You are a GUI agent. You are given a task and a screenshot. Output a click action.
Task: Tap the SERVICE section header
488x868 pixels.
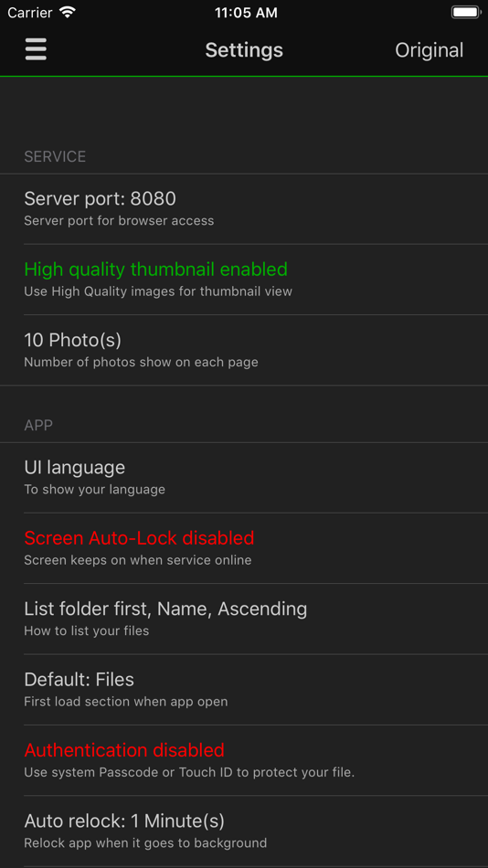click(55, 156)
